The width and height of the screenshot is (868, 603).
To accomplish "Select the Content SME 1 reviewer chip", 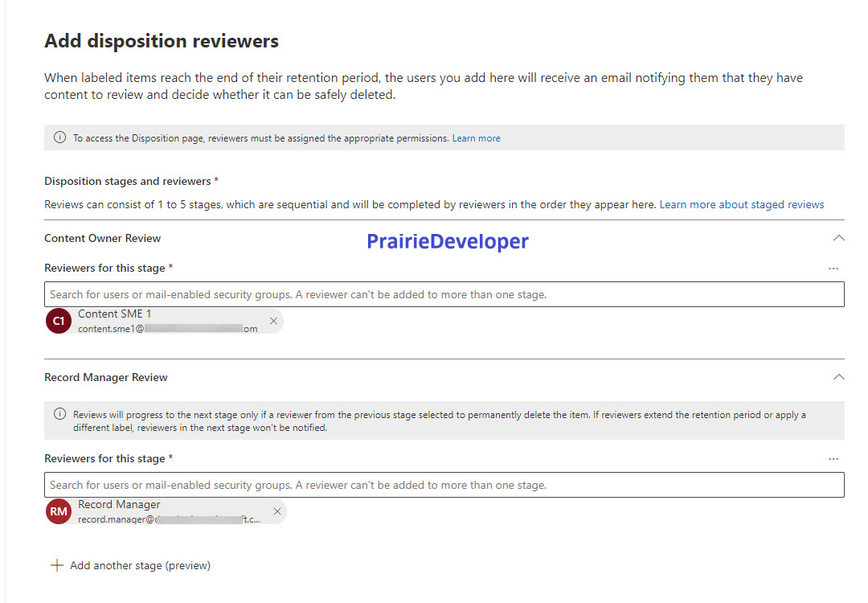I will point(164,321).
